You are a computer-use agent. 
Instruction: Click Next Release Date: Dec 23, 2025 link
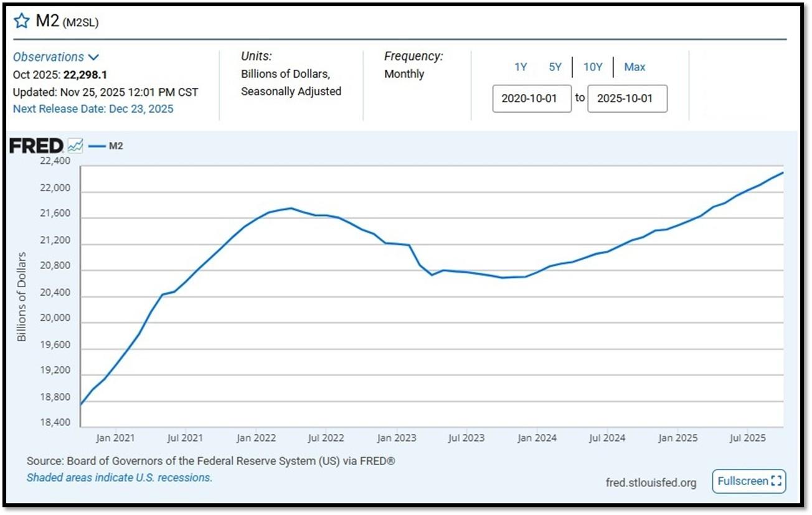coord(93,109)
